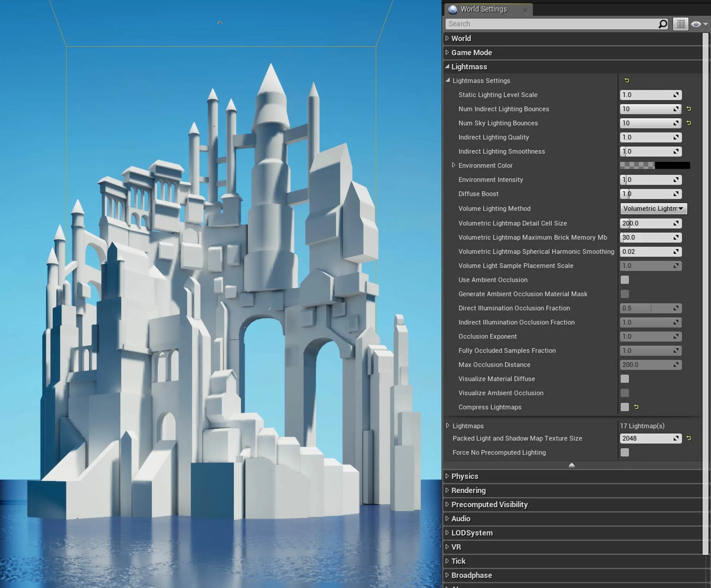Select the World Settings tab
This screenshot has width=711, height=588.
point(483,9)
